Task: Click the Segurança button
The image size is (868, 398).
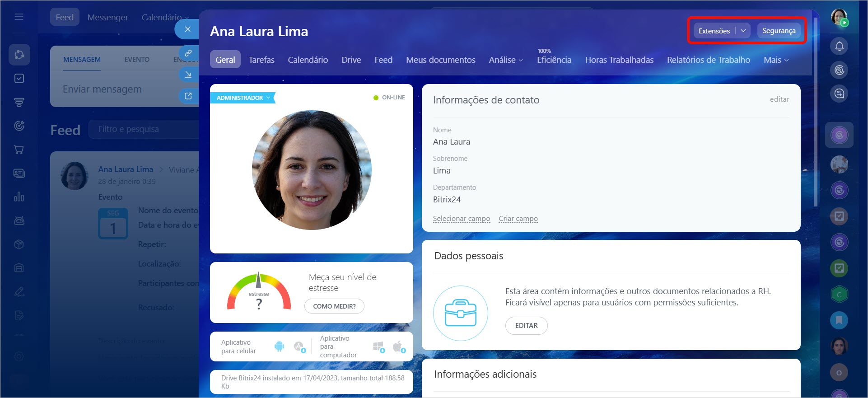Action: point(779,31)
